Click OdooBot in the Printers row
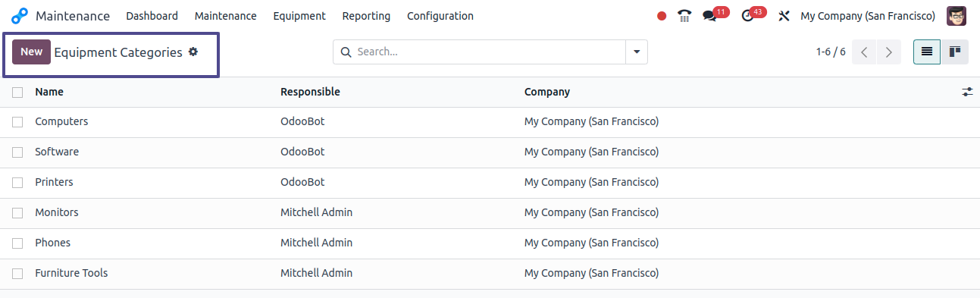 pyautogui.click(x=302, y=182)
